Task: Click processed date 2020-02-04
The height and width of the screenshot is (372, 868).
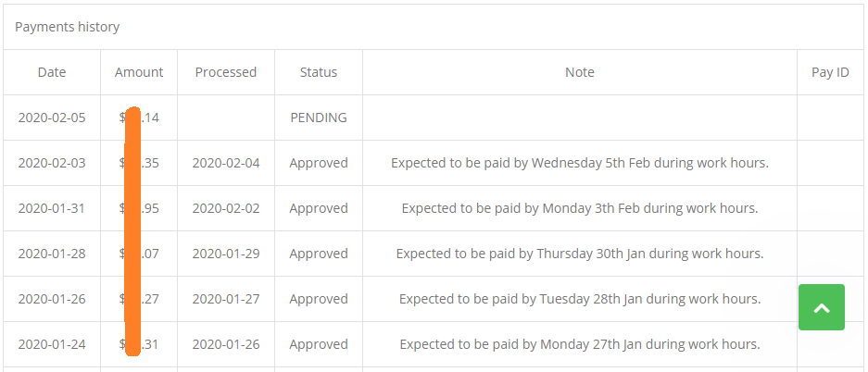Action: point(226,163)
